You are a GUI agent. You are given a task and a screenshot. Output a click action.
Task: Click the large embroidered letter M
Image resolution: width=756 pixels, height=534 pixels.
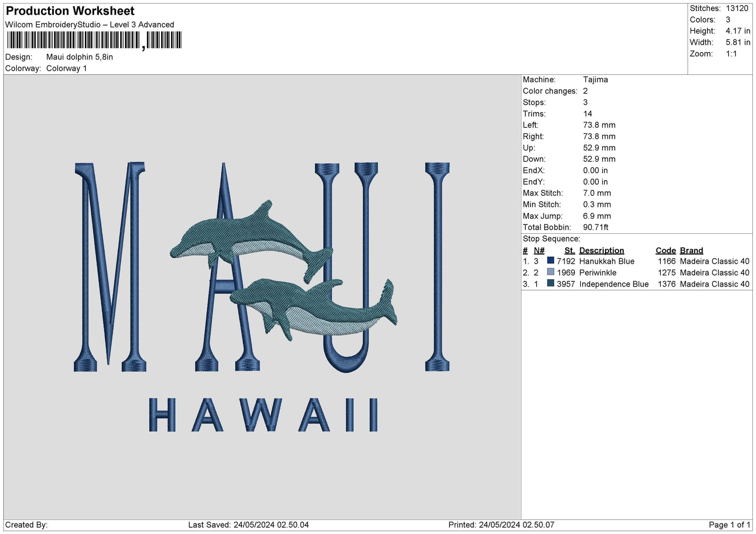(x=110, y=267)
